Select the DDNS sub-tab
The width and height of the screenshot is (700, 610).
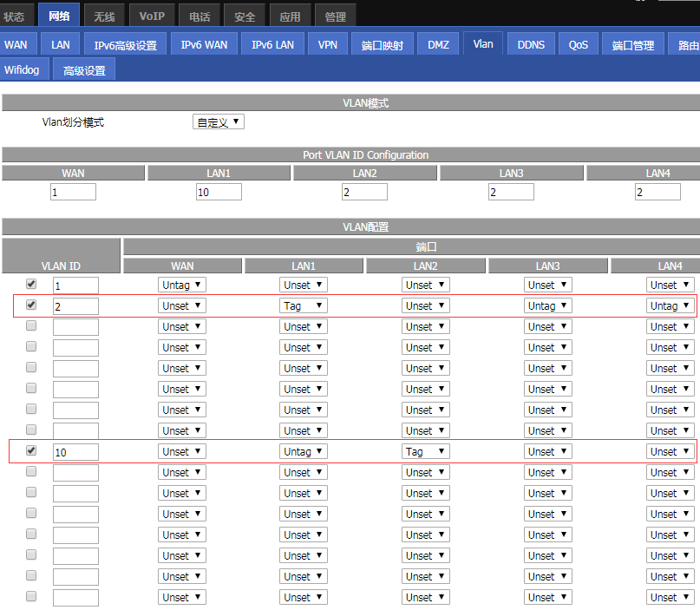point(532,44)
